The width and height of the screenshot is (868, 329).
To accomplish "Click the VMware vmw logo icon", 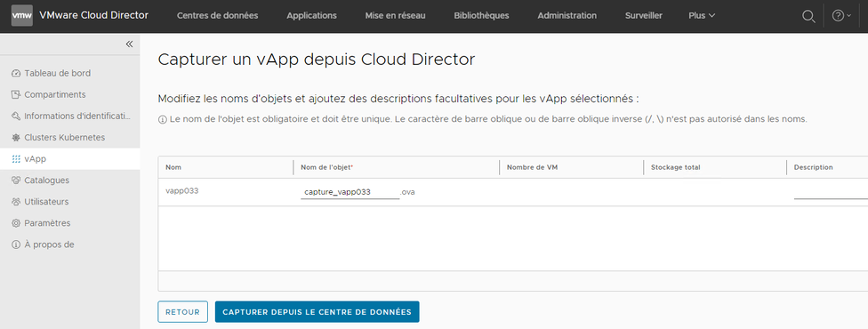I will click(22, 15).
